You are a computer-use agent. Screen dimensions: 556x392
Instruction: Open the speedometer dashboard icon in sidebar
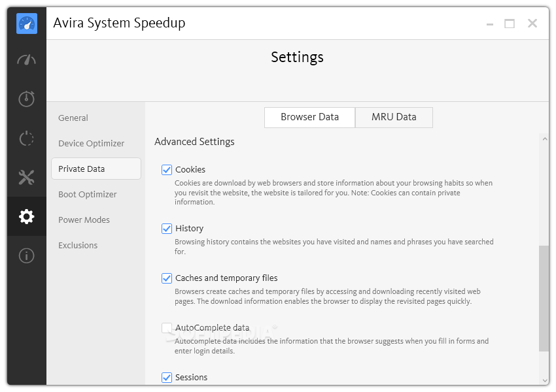(x=27, y=60)
